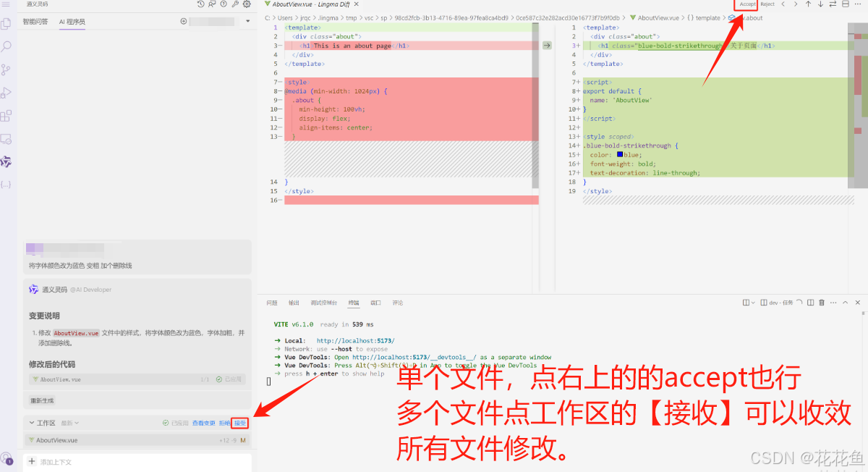This screenshot has height=472, width=868.
Task: Click Accept in the diff toolbar
Action: click(748, 4)
